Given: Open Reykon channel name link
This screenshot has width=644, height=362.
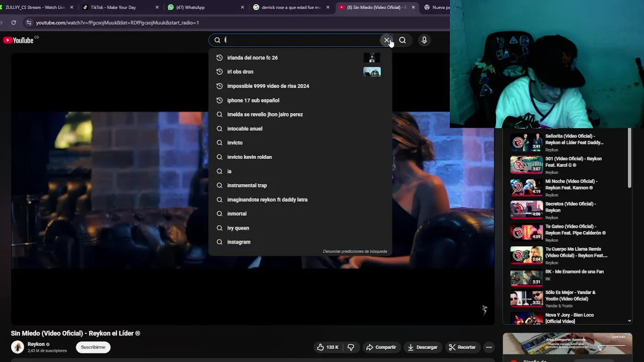Looking at the screenshot, I should click(36, 344).
